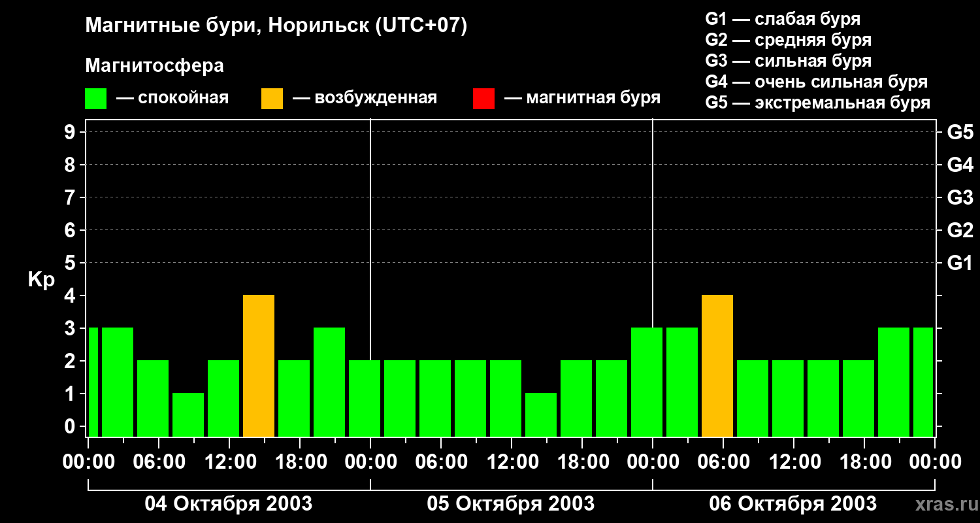Image resolution: width=980 pixels, height=523 pixels.
Task: Click the orange Kp 4 bar on 04 October
Action: point(259,365)
